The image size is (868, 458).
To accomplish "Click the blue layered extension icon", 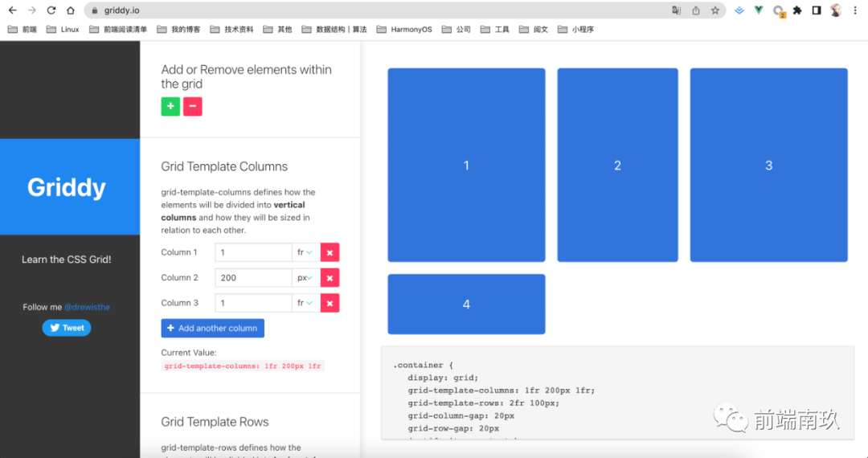I will [x=739, y=10].
